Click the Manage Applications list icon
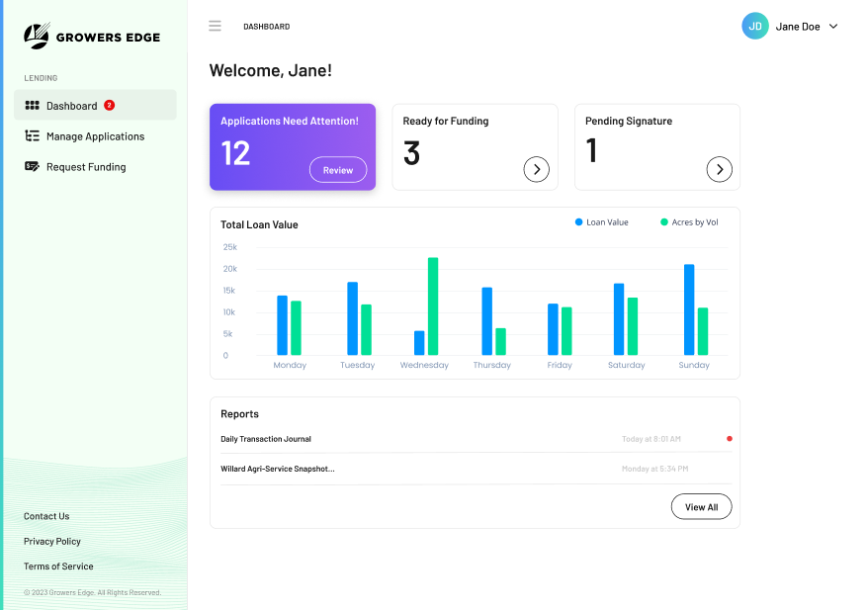The image size is (868, 610). pyautogui.click(x=32, y=135)
